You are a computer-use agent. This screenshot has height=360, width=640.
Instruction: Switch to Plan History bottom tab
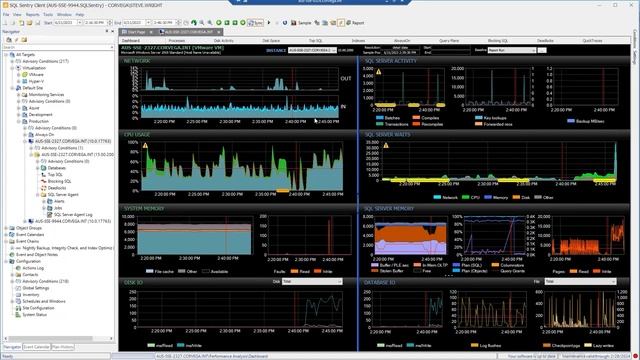click(x=62, y=347)
